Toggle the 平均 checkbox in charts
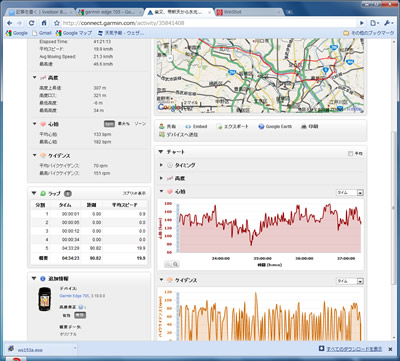 coord(350,154)
